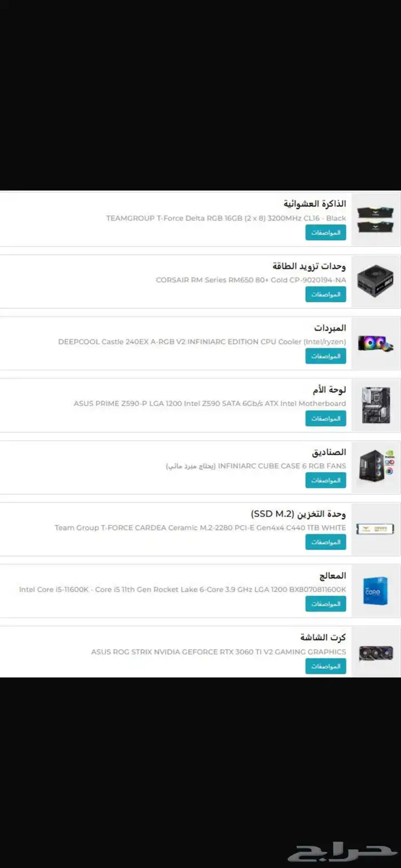Show specifications for the RTX 3060 Ti card
The height and width of the screenshot is (868, 401).
[325, 666]
